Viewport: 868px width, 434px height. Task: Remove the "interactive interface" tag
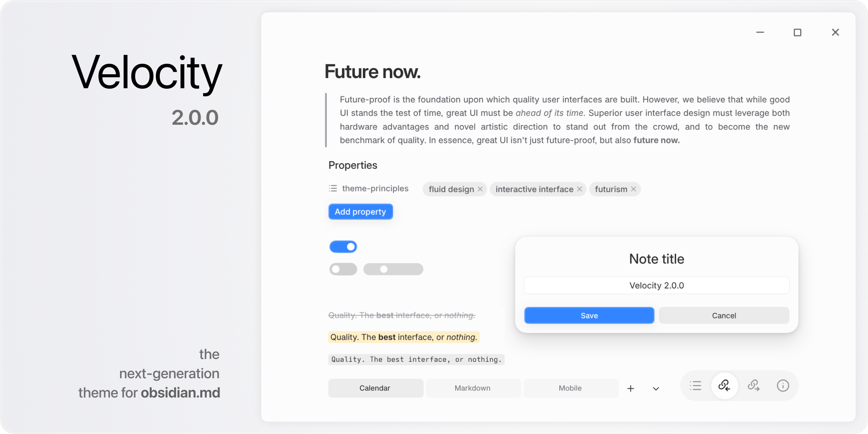[579, 189]
